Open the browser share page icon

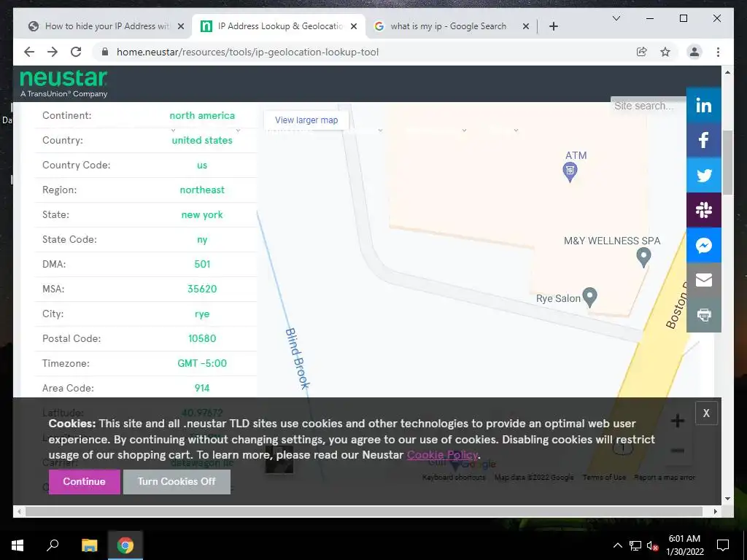click(x=642, y=52)
